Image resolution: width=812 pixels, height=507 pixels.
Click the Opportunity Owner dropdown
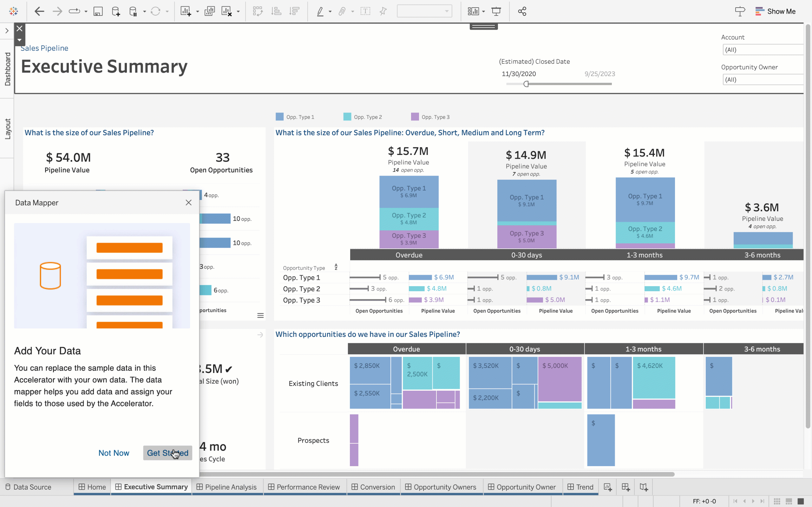tap(762, 79)
